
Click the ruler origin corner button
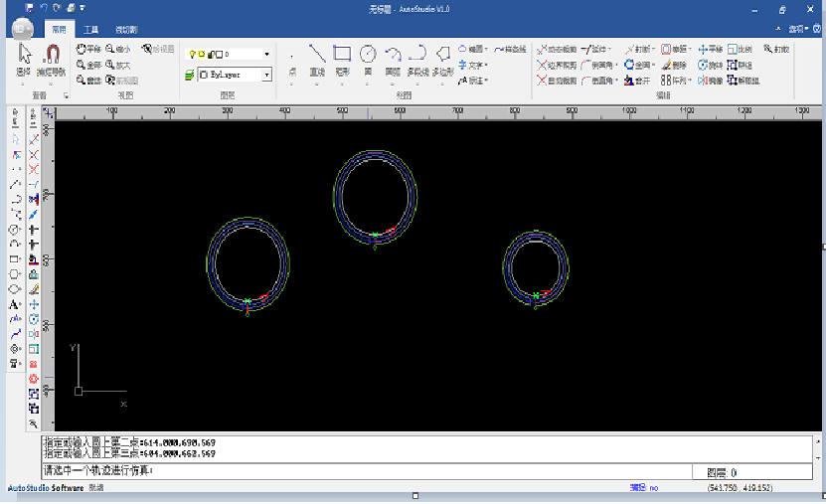(48, 112)
